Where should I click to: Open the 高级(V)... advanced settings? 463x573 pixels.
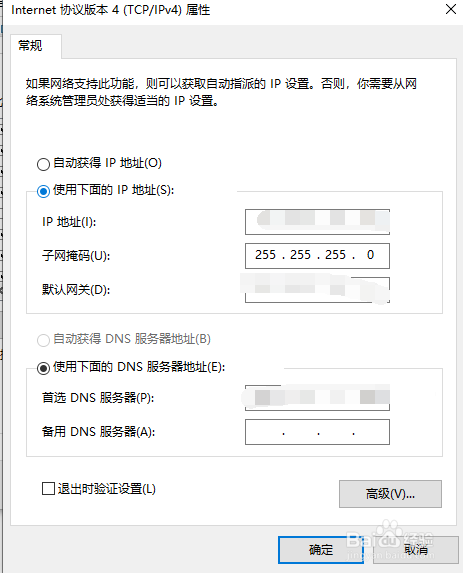[x=390, y=494]
